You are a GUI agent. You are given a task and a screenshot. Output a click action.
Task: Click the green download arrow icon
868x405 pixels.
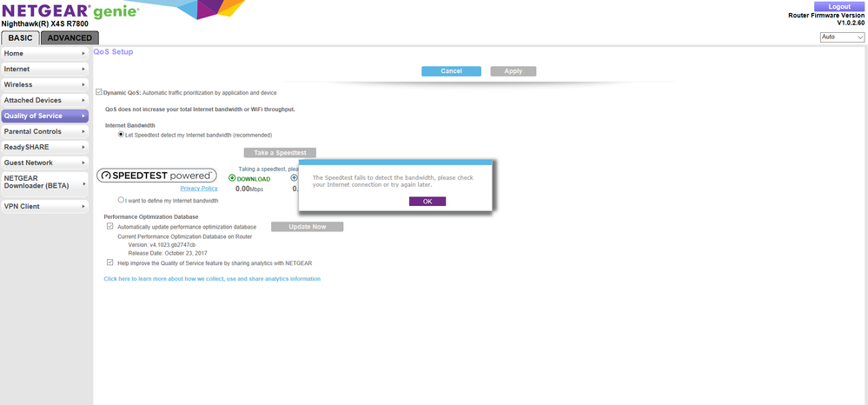(232, 178)
